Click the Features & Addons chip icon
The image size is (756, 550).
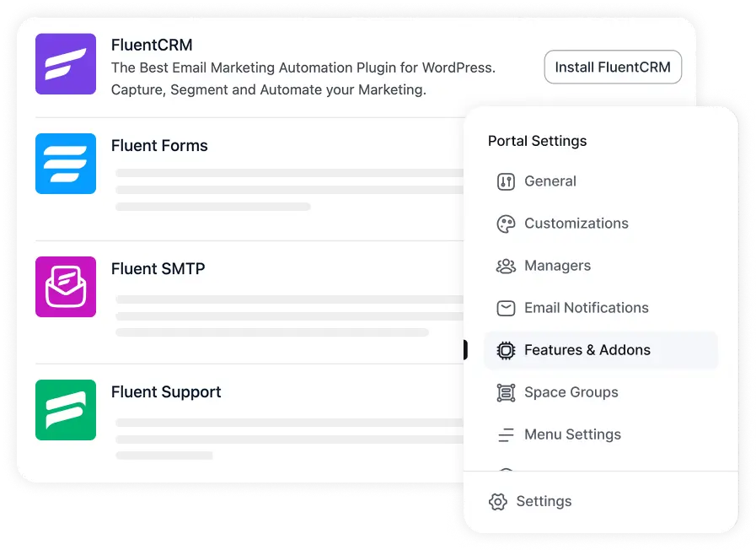click(x=506, y=350)
